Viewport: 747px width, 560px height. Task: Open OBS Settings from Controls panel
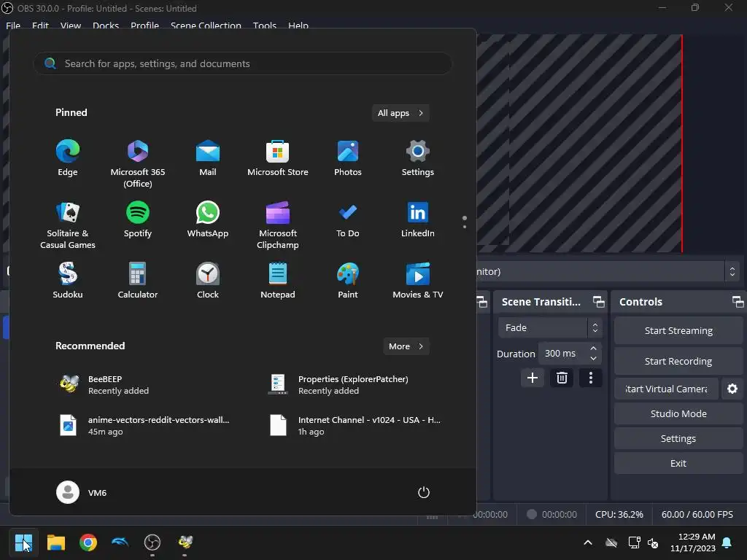pyautogui.click(x=678, y=438)
